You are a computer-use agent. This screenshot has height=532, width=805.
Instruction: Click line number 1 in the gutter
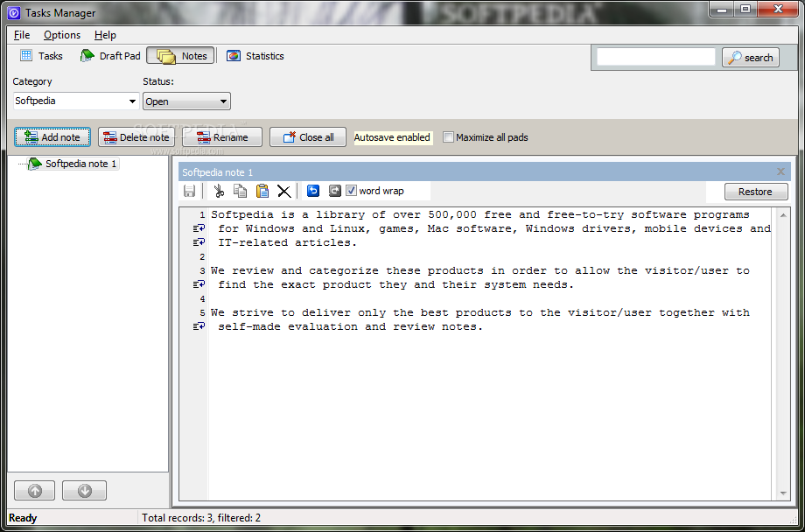click(x=202, y=214)
